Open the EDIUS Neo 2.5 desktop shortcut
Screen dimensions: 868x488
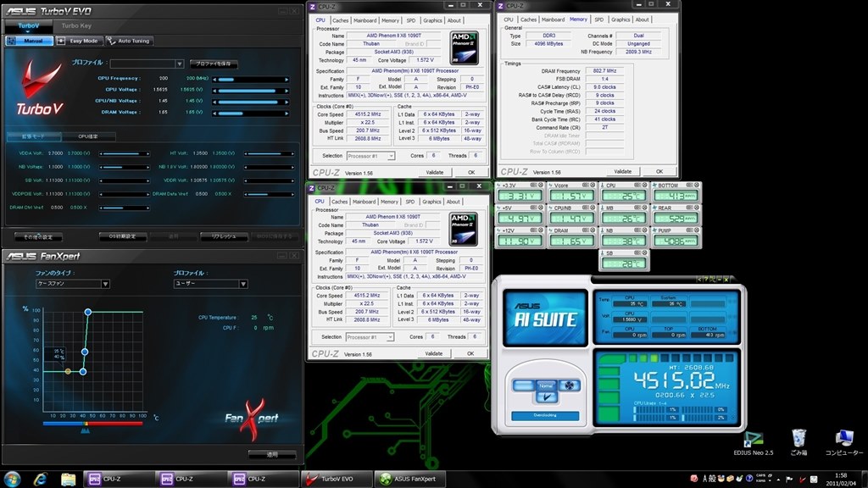point(754,442)
